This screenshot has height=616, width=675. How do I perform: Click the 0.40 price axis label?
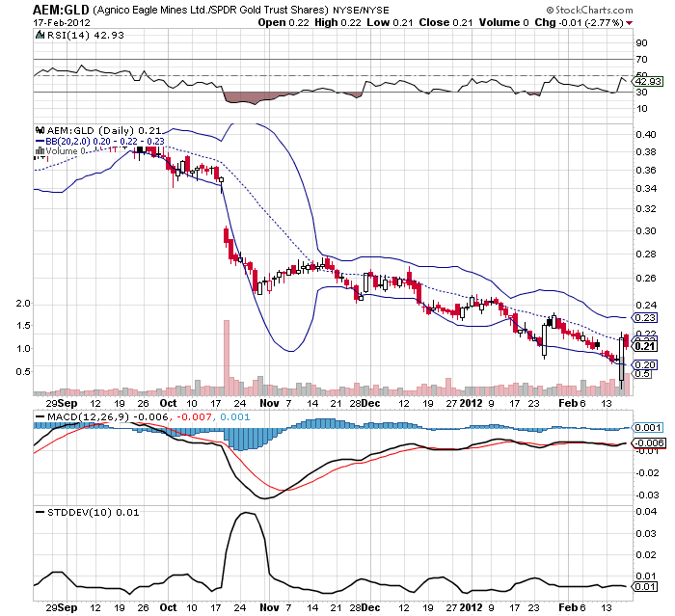646,135
